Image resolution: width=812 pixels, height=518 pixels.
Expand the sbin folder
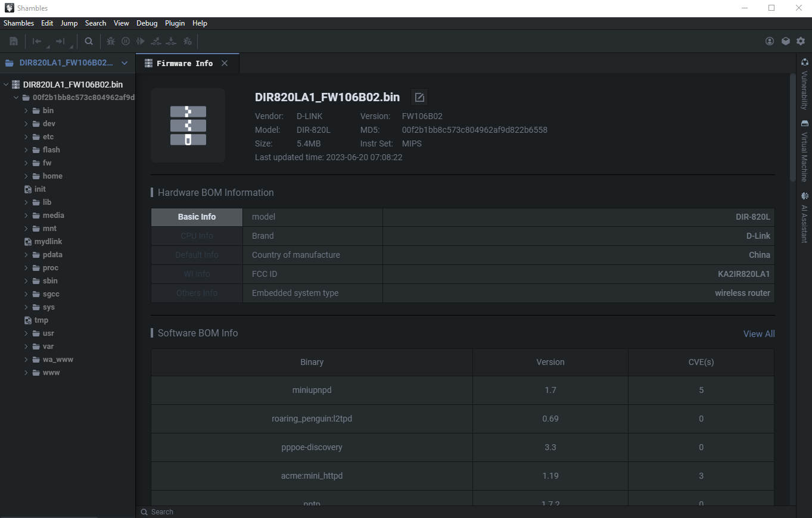pos(26,281)
